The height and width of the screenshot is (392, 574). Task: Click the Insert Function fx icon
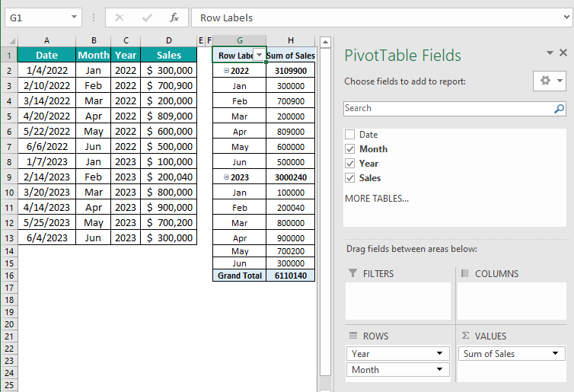[x=174, y=18]
